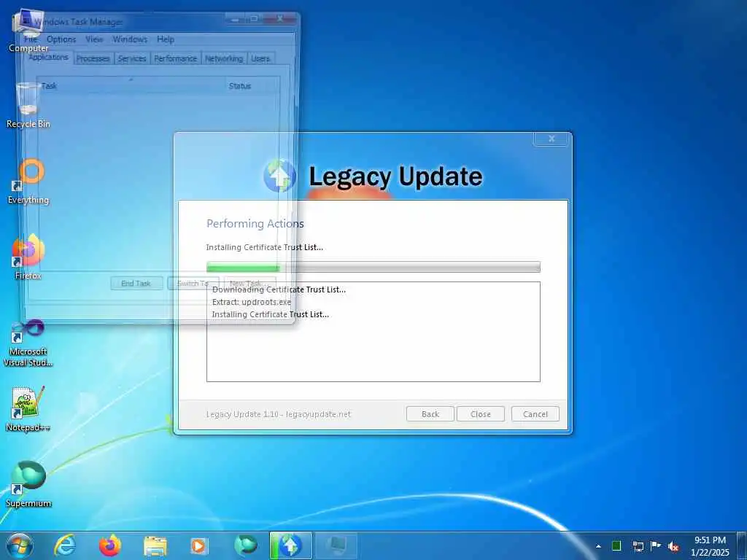Click the Close button in Legacy Update
This screenshot has width=747, height=560.
(480, 414)
